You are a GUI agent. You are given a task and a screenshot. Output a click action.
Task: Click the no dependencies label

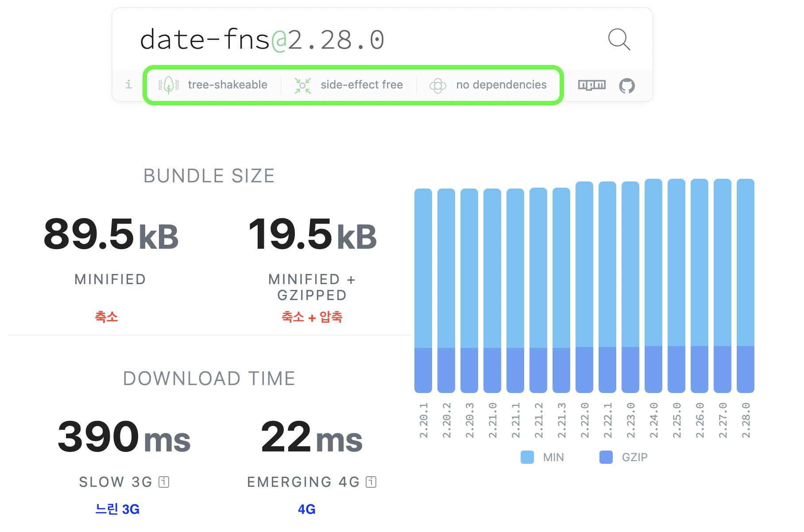[502, 85]
